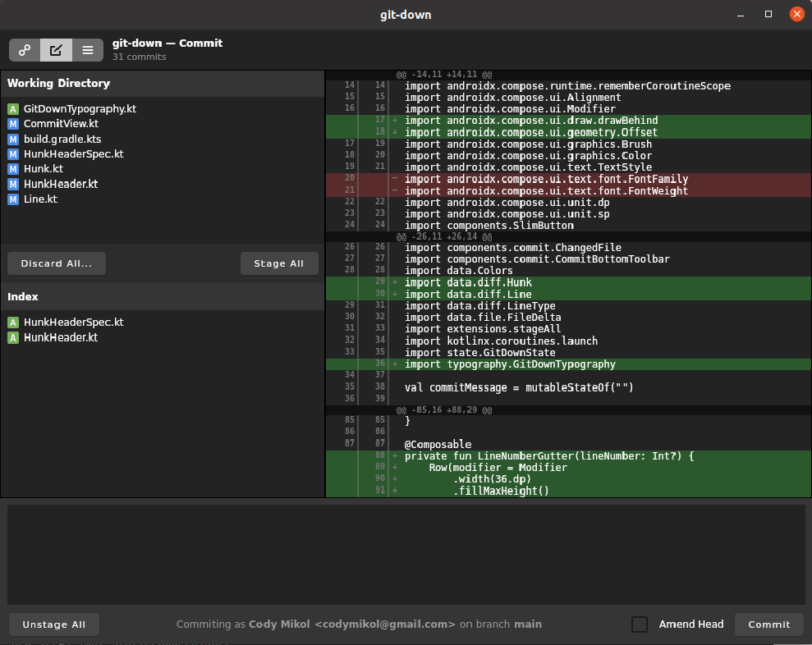Image resolution: width=812 pixels, height=645 pixels.
Task: Click the branch name 'main' in footer
Action: (528, 624)
